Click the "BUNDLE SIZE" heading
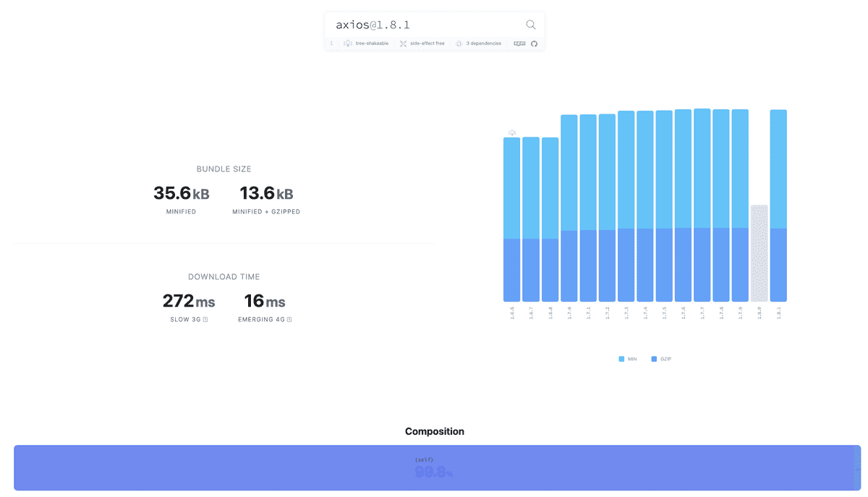The height and width of the screenshot is (497, 868). point(224,169)
